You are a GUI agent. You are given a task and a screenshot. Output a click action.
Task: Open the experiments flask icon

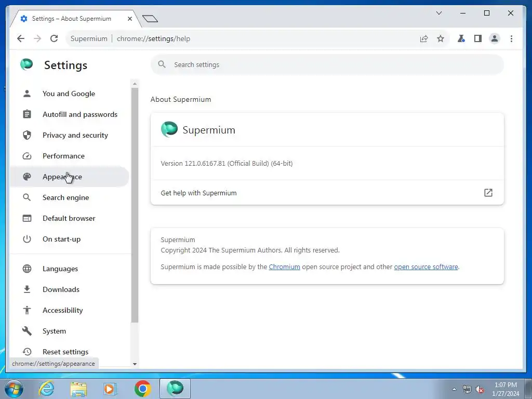click(x=461, y=38)
